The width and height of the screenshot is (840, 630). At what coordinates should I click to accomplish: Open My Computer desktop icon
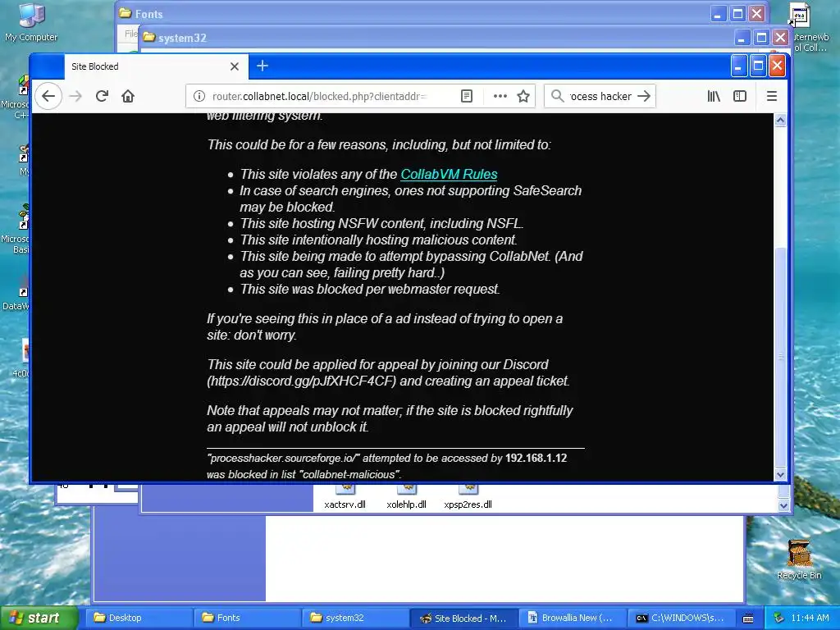click(x=31, y=21)
